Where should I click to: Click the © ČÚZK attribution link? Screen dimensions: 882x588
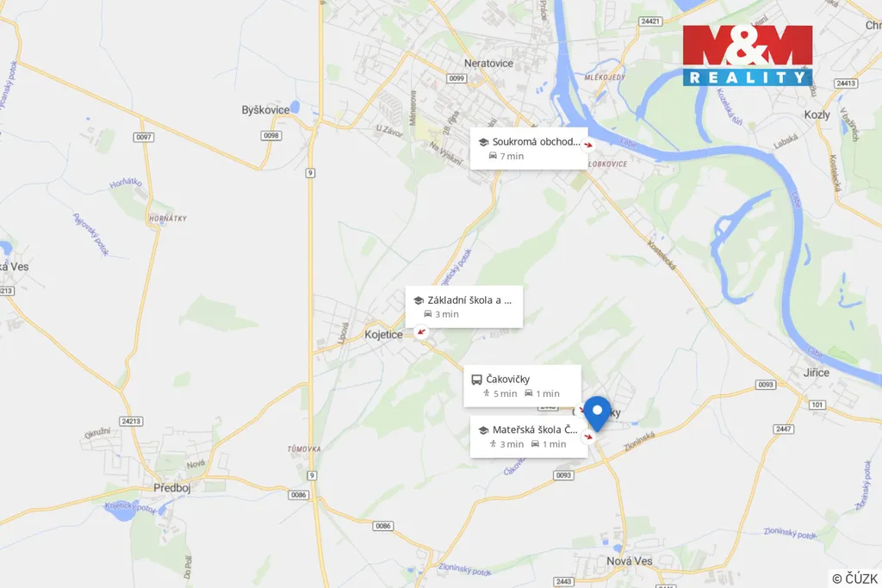(854, 579)
